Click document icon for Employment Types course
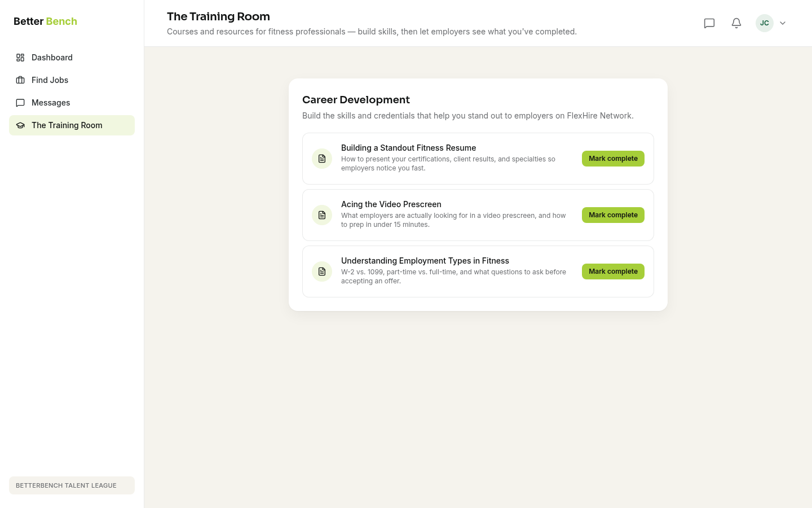This screenshot has height=508, width=812. (322, 271)
